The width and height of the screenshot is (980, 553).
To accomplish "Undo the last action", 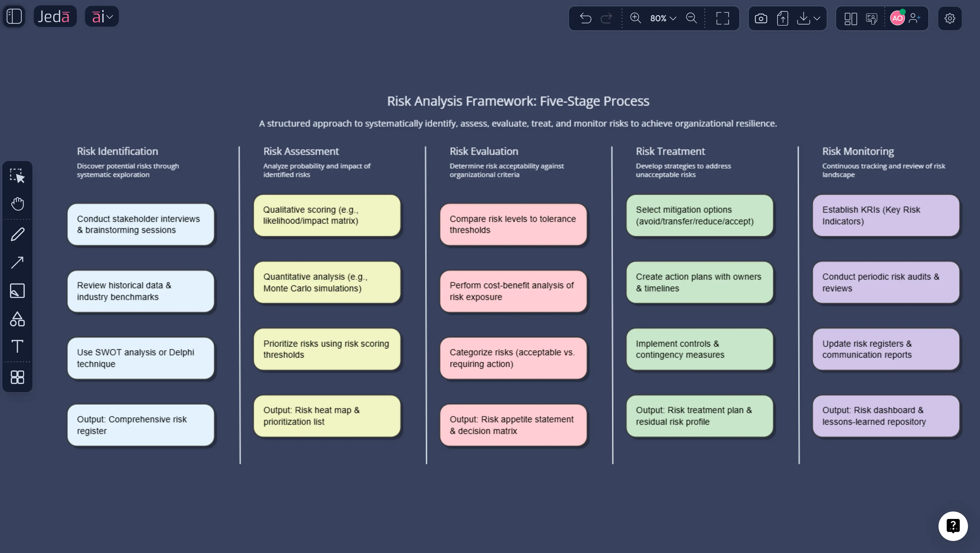I will [x=585, y=18].
